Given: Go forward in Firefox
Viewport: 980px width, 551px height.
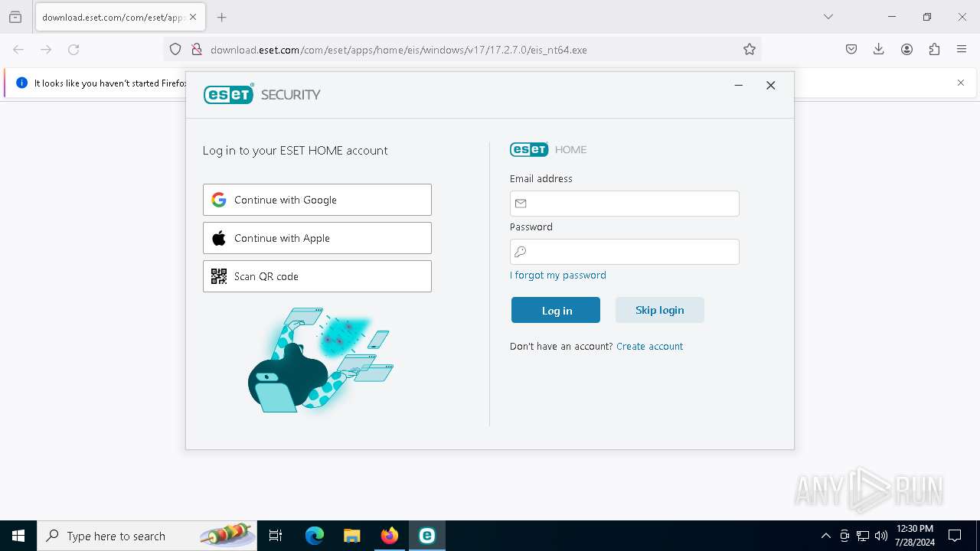Looking at the screenshot, I should point(46,49).
